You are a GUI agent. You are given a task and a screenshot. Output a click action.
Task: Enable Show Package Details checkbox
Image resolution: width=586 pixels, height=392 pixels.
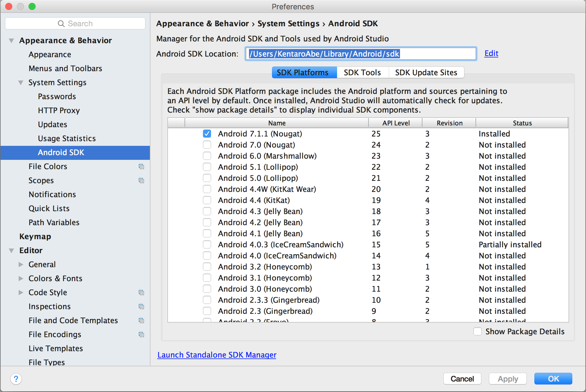pyautogui.click(x=478, y=331)
